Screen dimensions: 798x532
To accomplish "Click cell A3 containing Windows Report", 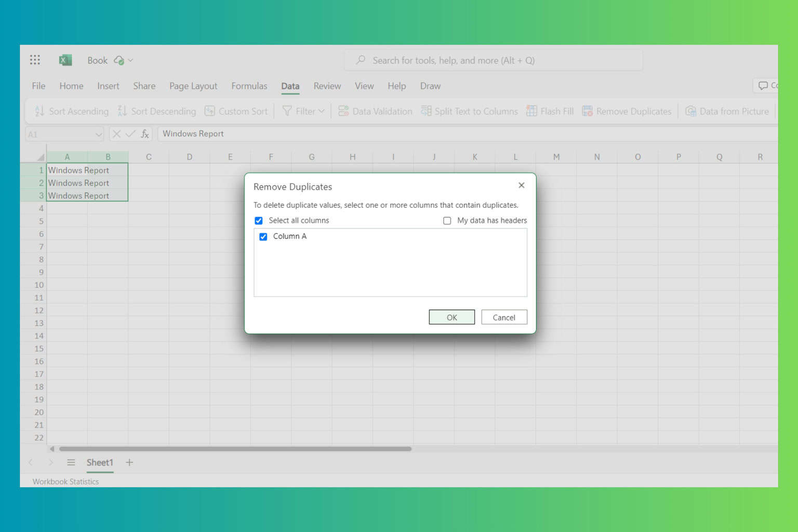I will [x=67, y=196].
